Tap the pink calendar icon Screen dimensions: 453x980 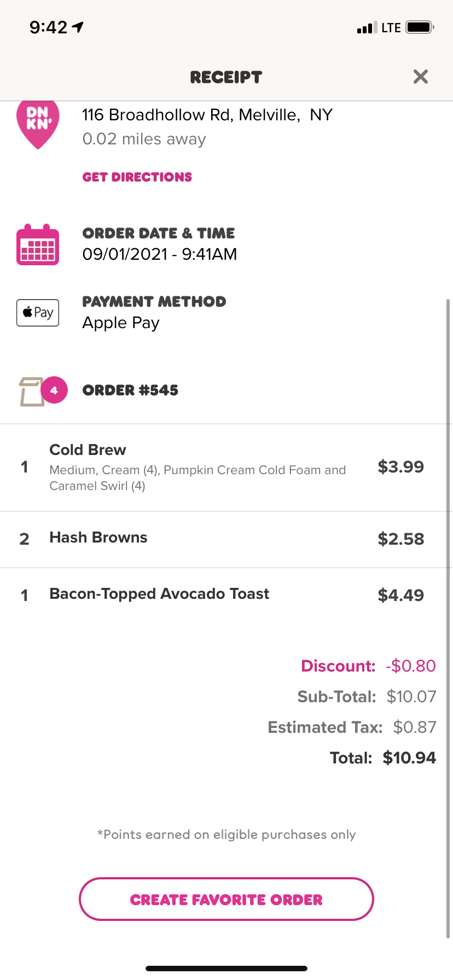pyautogui.click(x=38, y=245)
